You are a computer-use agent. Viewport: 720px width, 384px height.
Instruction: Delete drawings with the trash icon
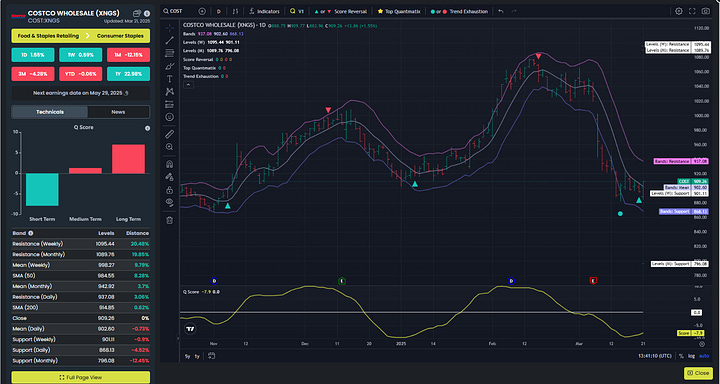(x=169, y=220)
